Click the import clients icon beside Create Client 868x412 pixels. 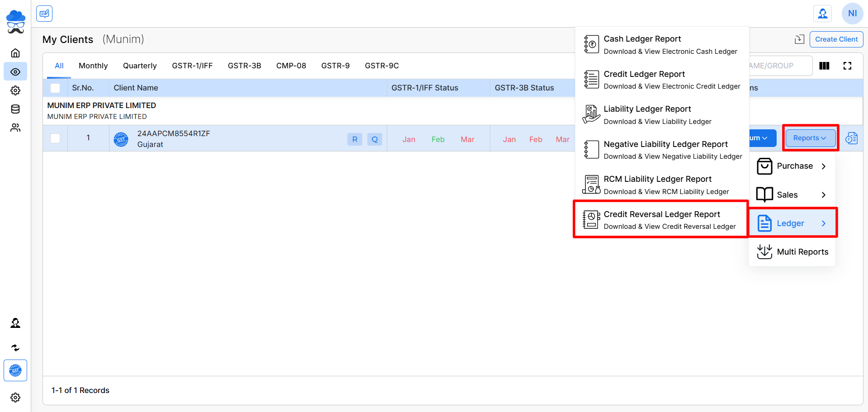pyautogui.click(x=799, y=39)
